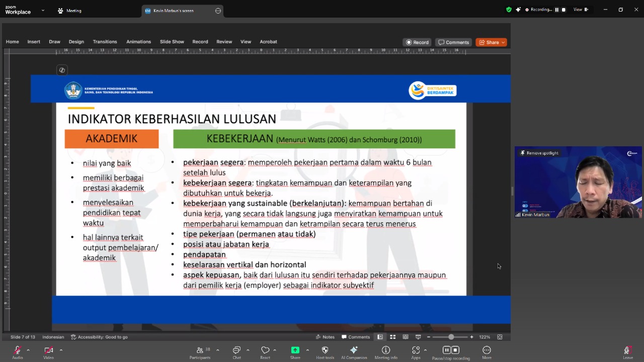The width and height of the screenshot is (644, 362).
Task: Pause the recording in the top bar
Action: pyautogui.click(x=556, y=10)
